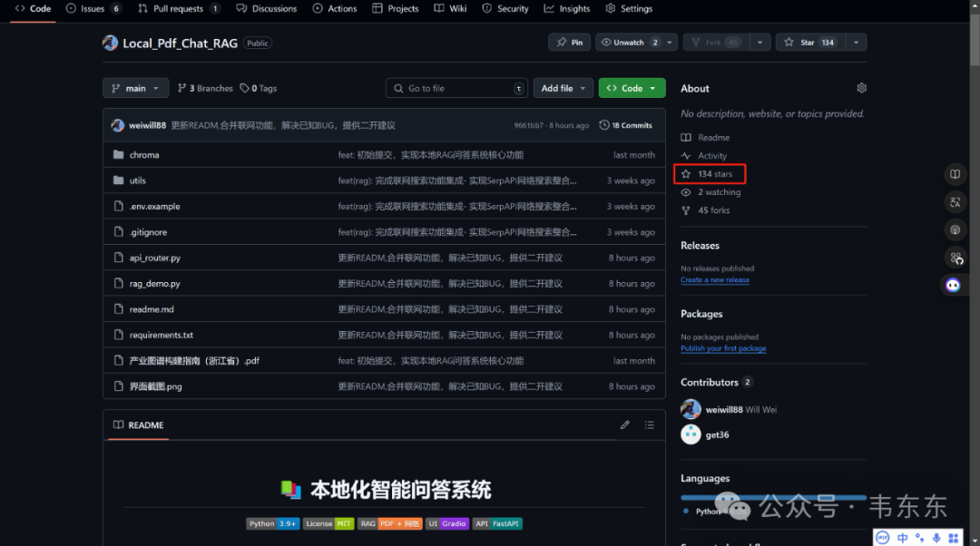Open the Add file dropdown
Viewport: 980px width, 546px height.
click(x=563, y=88)
